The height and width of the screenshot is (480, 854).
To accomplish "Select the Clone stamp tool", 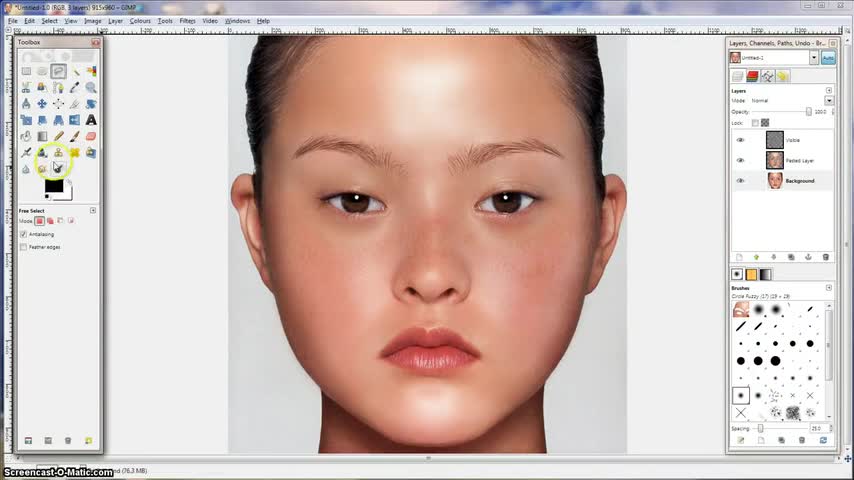I will pos(58,153).
